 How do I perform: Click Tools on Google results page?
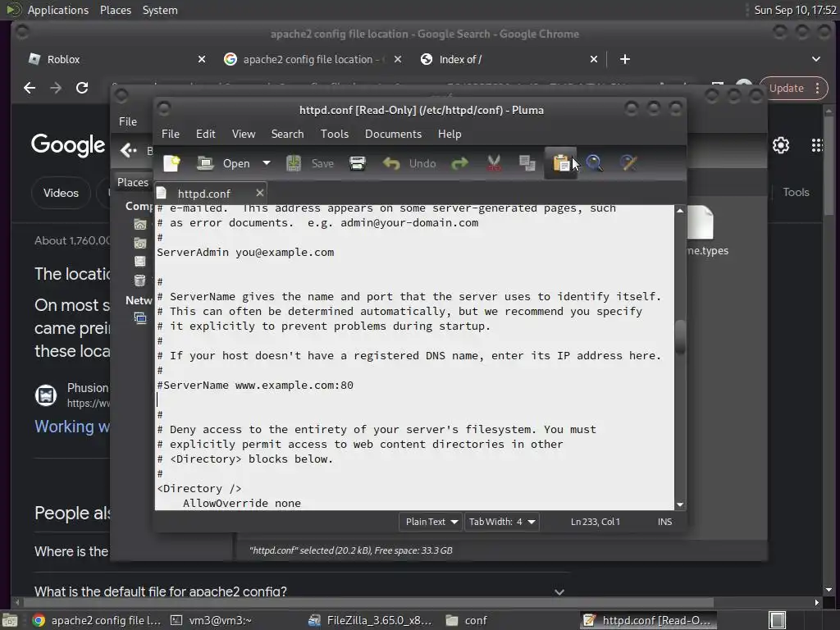[796, 192]
